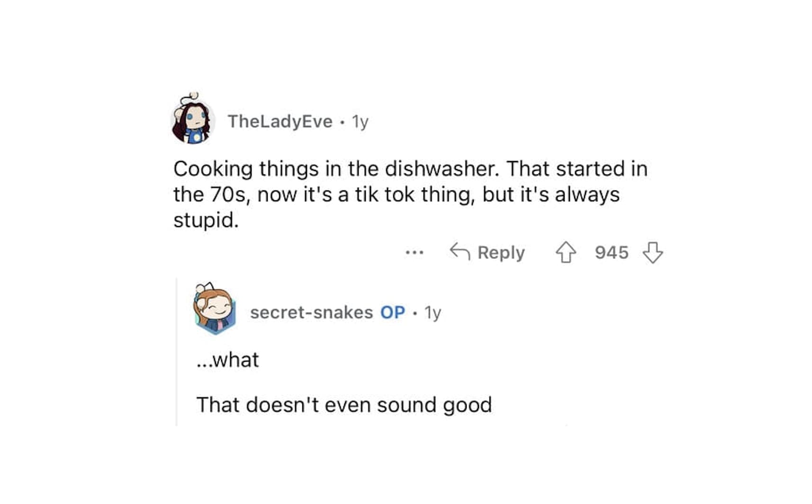812x504 pixels.
Task: Click the timestamp next to secret-snakes OP
Action: (433, 313)
